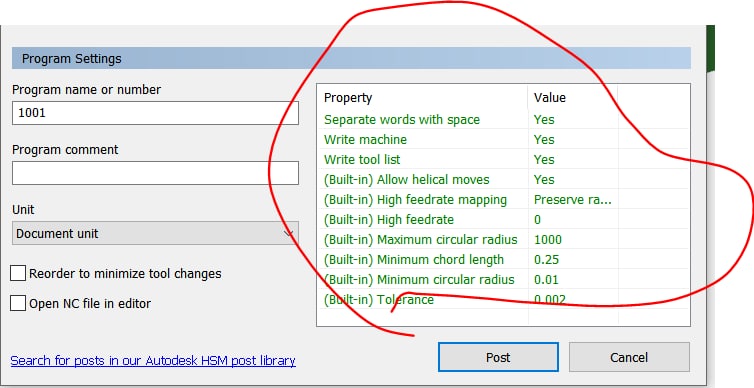The image size is (754, 388).
Task: Select the (Built-in) High feedrate property
Action: click(x=389, y=220)
